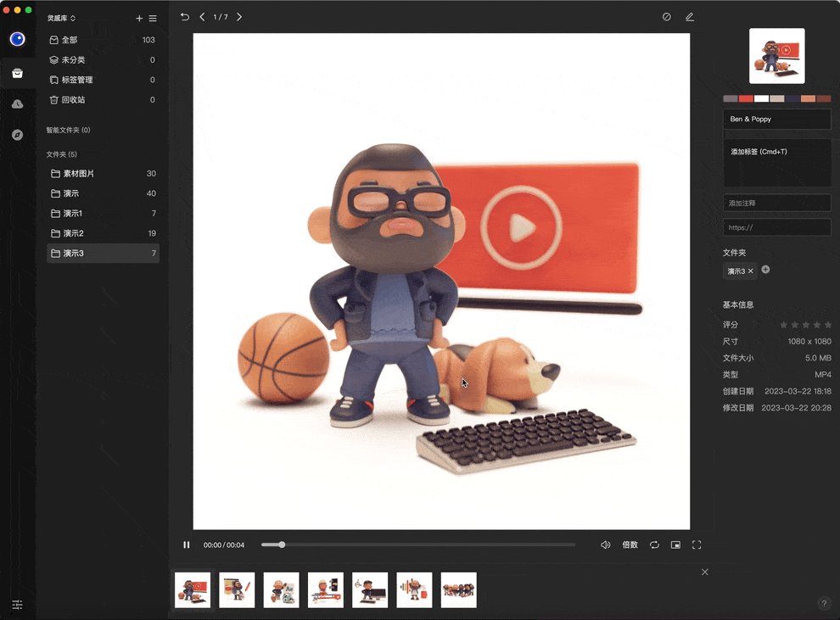
Task: Click the orange-peach color swatch
Action: point(808,98)
